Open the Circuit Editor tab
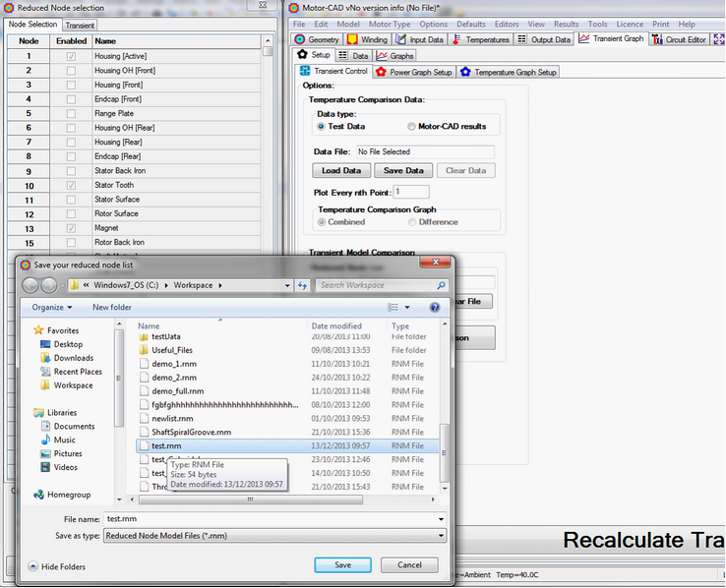726x588 pixels. coord(679,39)
